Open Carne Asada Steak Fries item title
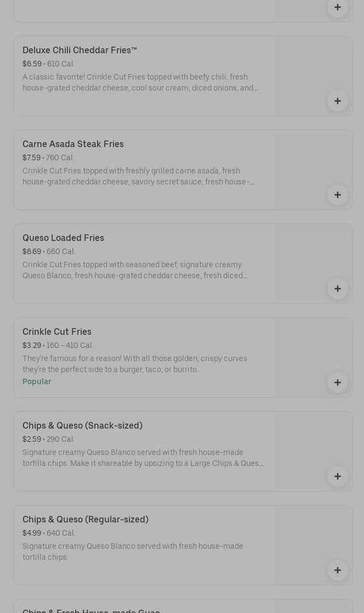Screen dimensions: 364x613 (x=73, y=144)
